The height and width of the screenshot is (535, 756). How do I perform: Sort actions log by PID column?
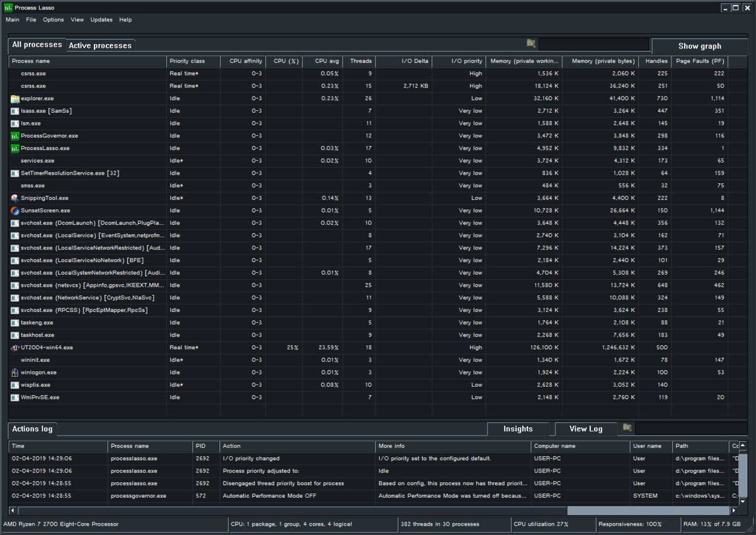[x=207, y=446]
